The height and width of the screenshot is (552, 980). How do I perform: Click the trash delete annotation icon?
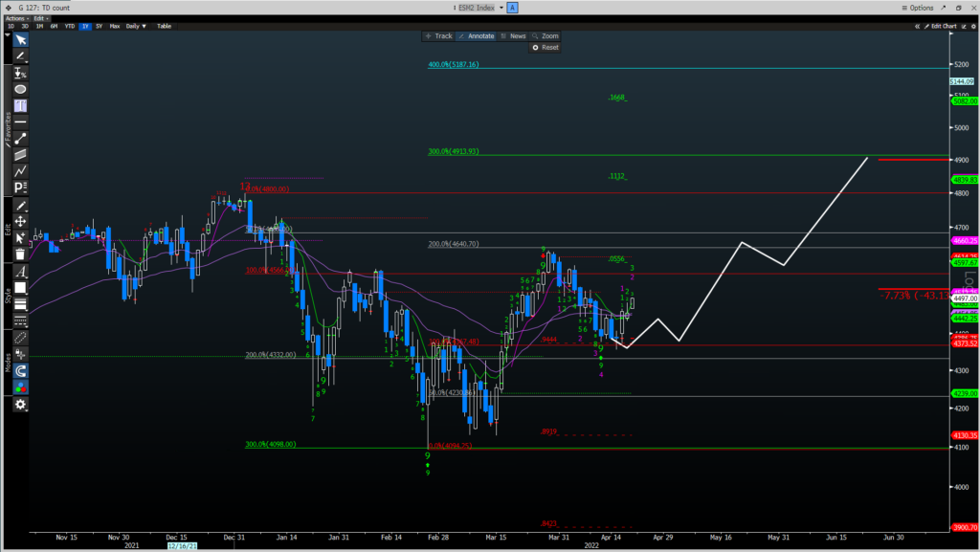(21, 254)
